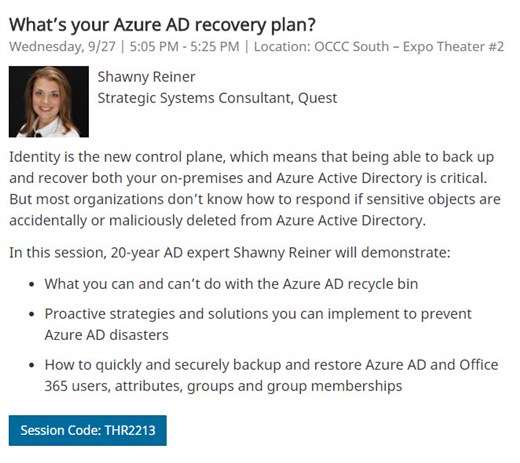Click the 'In this session, 20-year AD expert' line
Image resolution: width=520 pixels, height=463 pixels.
click(x=230, y=253)
